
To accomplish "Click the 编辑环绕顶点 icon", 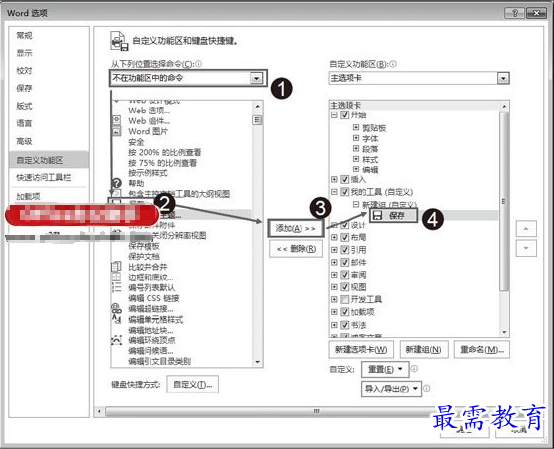I will click(x=117, y=340).
